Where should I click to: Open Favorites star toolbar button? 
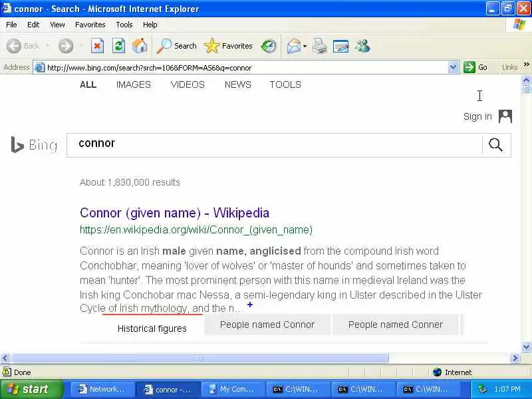[228, 46]
